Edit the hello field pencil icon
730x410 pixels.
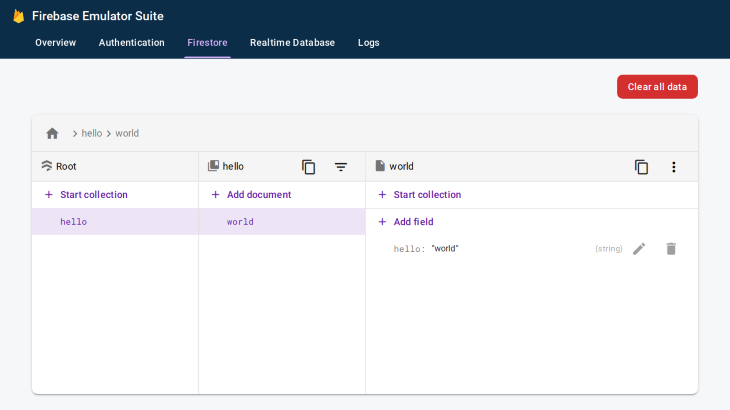[639, 249]
